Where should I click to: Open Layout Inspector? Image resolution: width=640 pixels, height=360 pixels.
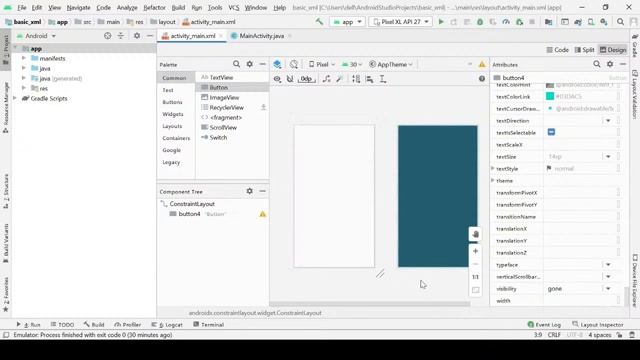click(598, 324)
